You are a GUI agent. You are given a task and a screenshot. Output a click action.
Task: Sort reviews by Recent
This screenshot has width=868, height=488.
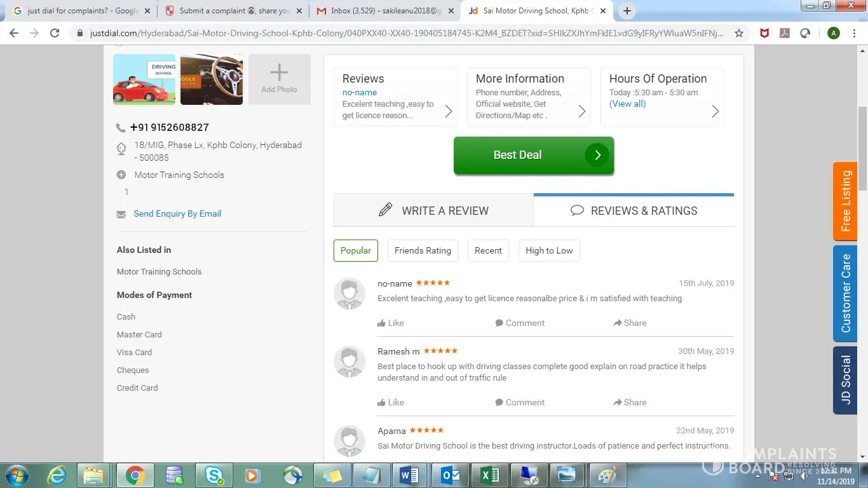[488, 250]
